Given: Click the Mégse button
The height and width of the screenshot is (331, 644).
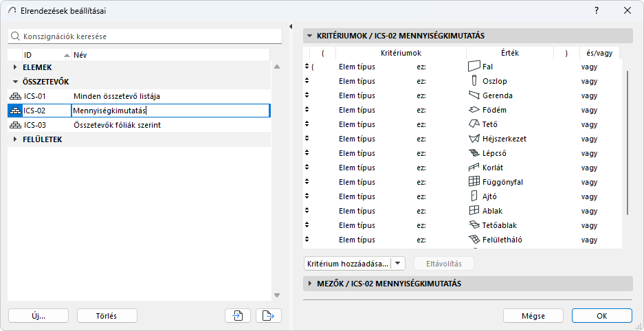Looking at the screenshot, I should click(x=533, y=316).
